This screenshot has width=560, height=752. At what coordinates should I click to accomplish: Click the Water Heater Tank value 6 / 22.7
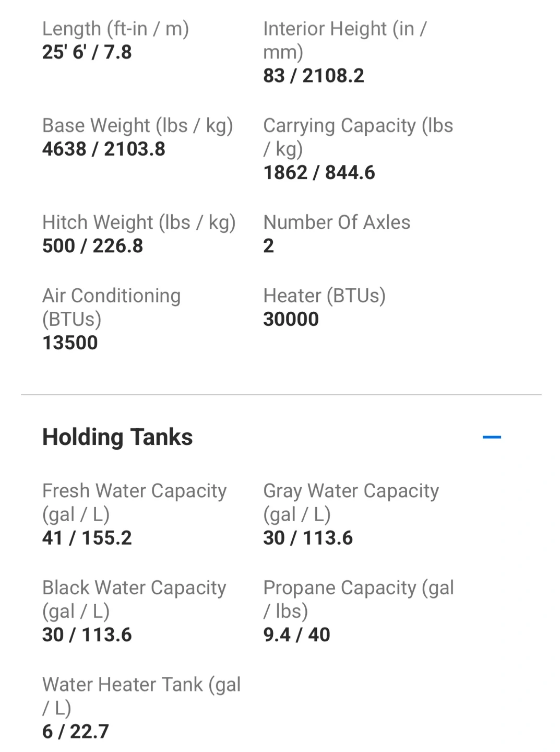point(75,732)
